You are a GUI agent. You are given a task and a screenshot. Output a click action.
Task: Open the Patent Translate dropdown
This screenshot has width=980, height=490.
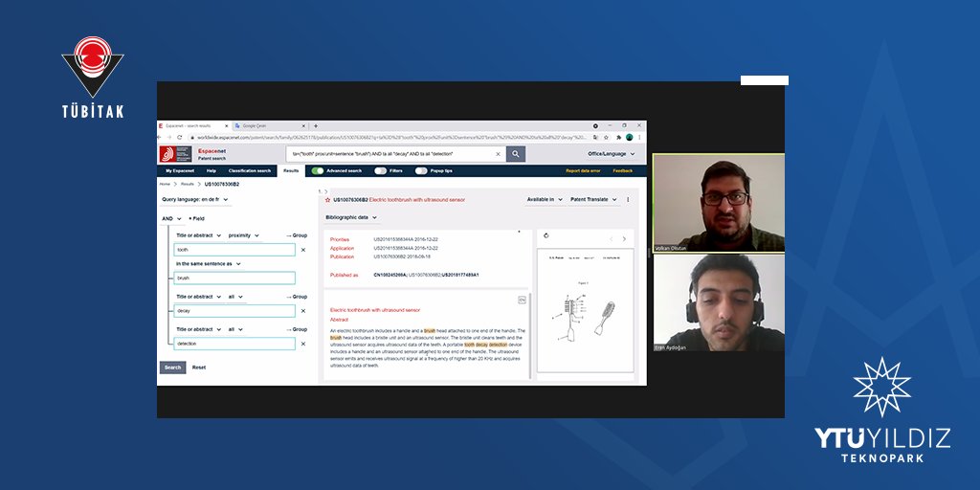(593, 199)
